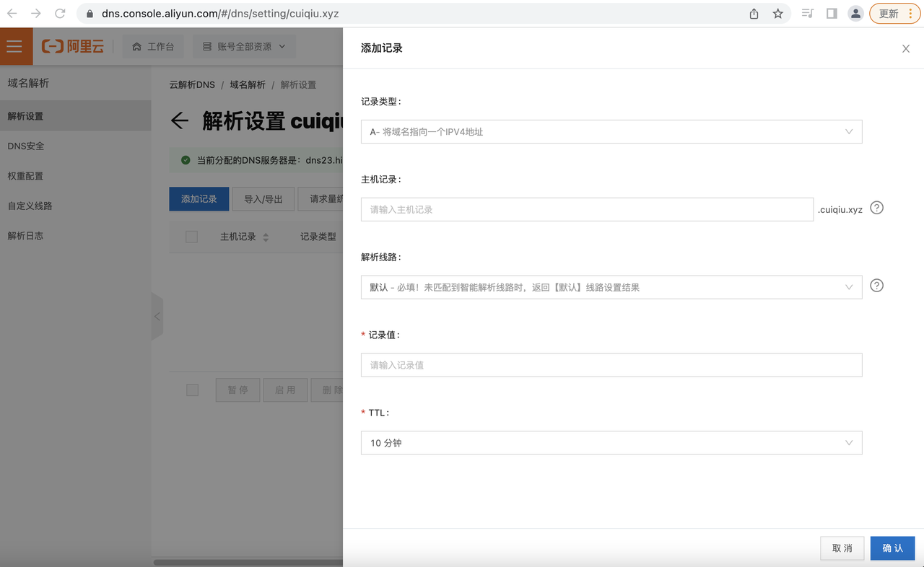Open the TTL 10 分钟 dropdown
The height and width of the screenshot is (567, 924).
click(x=611, y=443)
